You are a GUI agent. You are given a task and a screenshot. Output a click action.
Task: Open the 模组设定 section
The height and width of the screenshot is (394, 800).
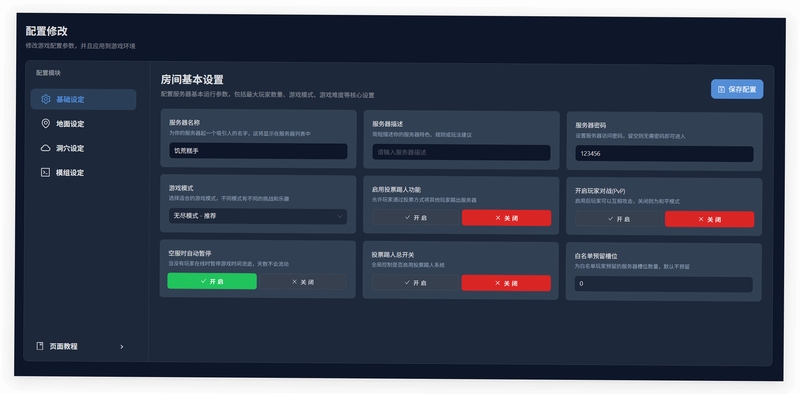[x=83, y=173]
